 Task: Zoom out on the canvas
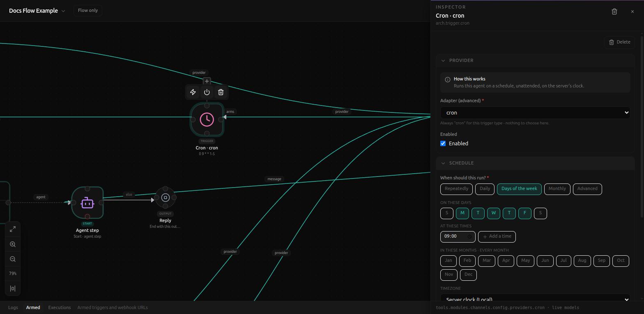click(13, 259)
